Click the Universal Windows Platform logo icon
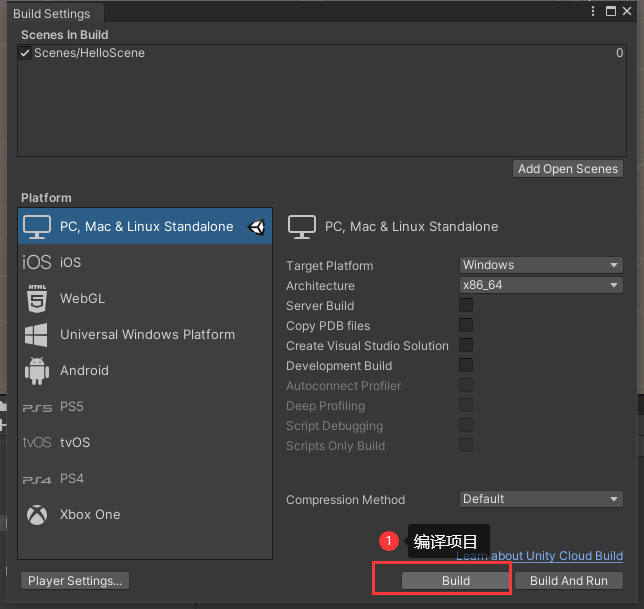The width and height of the screenshot is (644, 609). click(36, 335)
